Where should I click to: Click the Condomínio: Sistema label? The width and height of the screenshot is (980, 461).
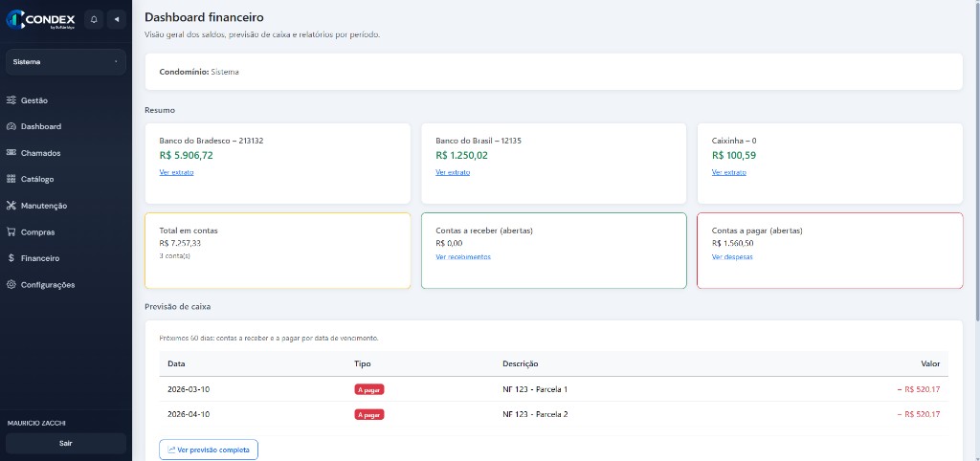point(199,72)
